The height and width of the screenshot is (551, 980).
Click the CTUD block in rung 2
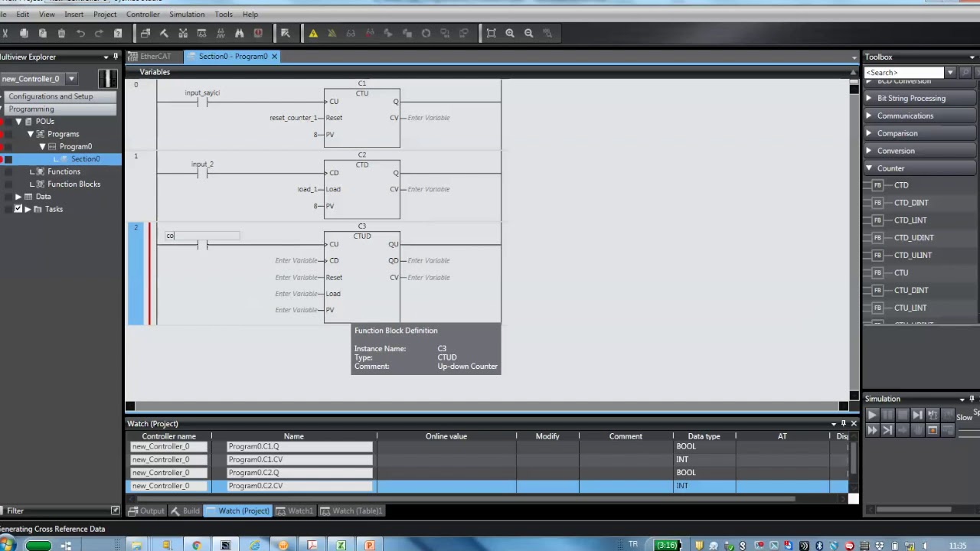(361, 275)
